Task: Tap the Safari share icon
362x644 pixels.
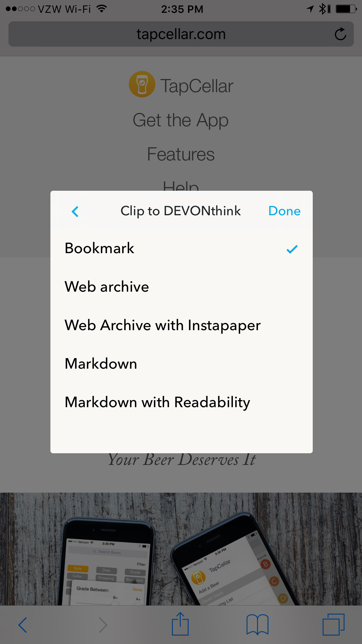Action: point(180,624)
